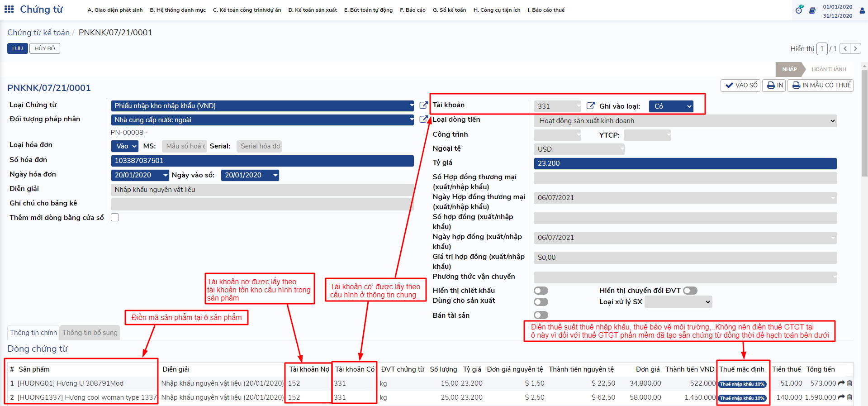Click the book icon in top bar
This screenshot has width=868, height=406.
[812, 10]
